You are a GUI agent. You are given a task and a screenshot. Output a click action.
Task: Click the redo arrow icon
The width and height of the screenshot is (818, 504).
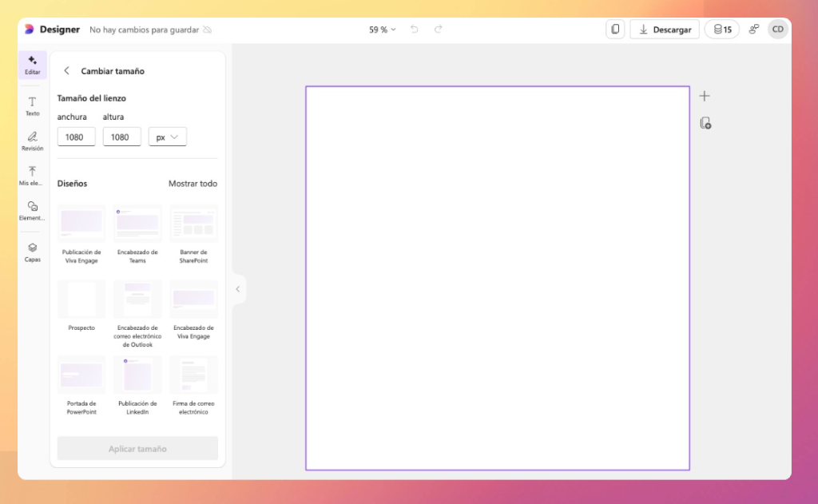pyautogui.click(x=438, y=30)
